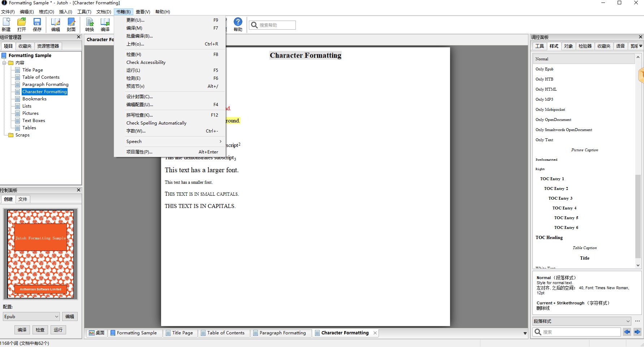Switch to the Table of Contents tab

(223, 333)
